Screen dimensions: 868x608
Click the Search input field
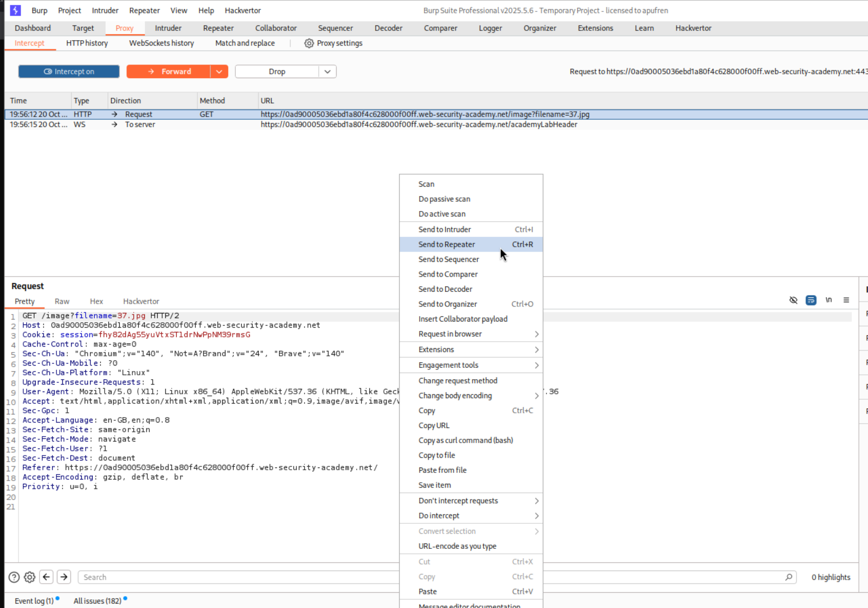pyautogui.click(x=239, y=577)
